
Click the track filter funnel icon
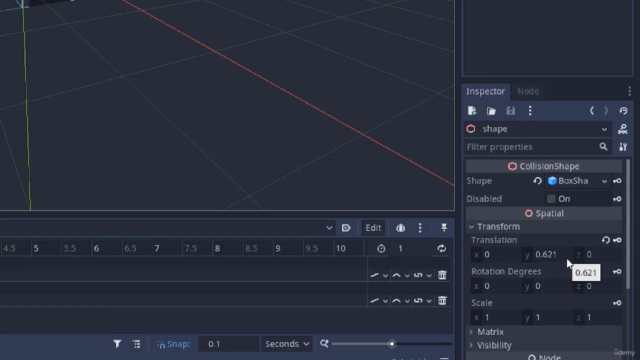click(x=117, y=344)
